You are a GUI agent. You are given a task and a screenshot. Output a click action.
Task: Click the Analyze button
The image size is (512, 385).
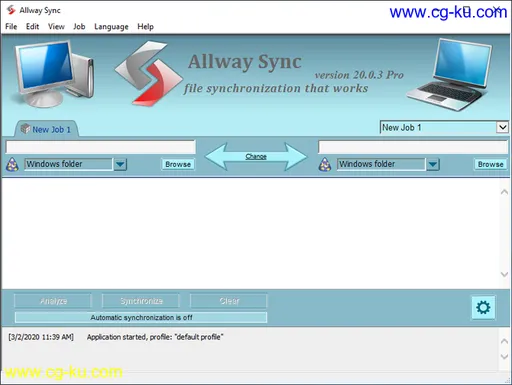(53, 301)
